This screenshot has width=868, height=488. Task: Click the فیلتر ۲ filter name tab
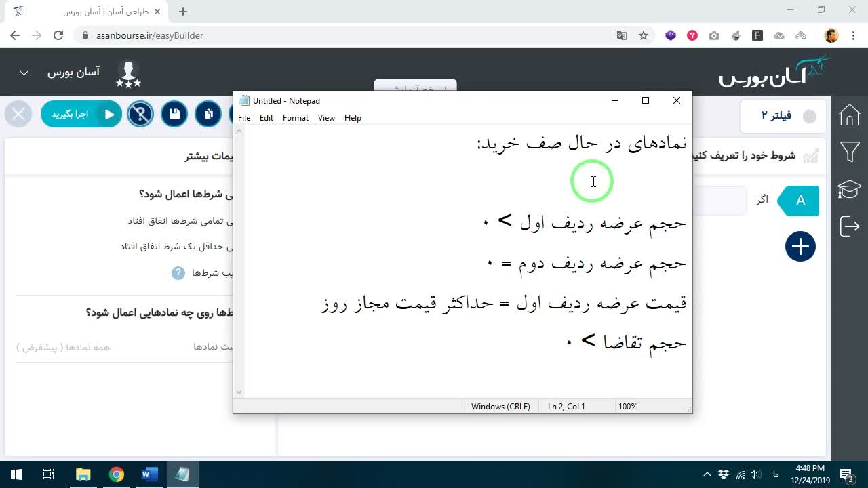pyautogui.click(x=785, y=116)
